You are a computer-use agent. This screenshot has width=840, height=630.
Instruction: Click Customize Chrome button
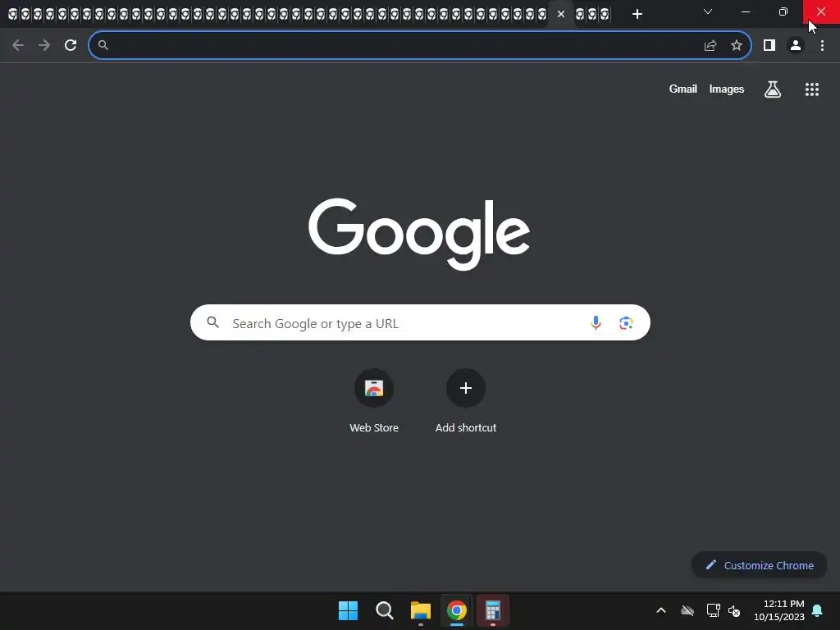click(759, 565)
